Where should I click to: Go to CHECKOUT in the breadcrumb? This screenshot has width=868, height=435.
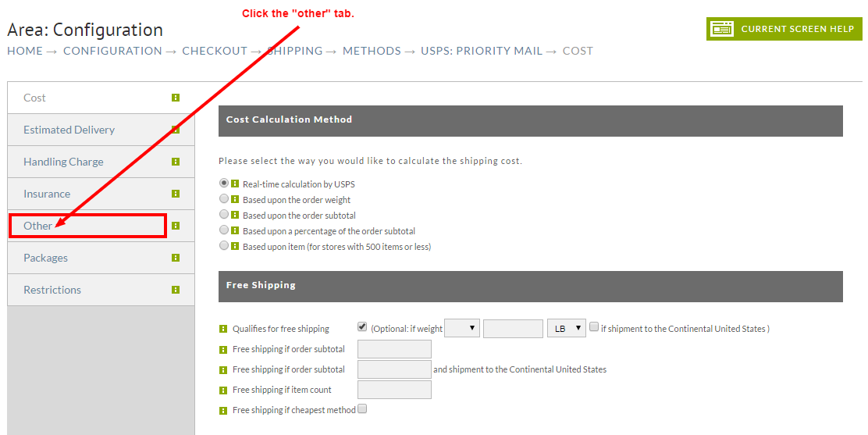tap(215, 51)
